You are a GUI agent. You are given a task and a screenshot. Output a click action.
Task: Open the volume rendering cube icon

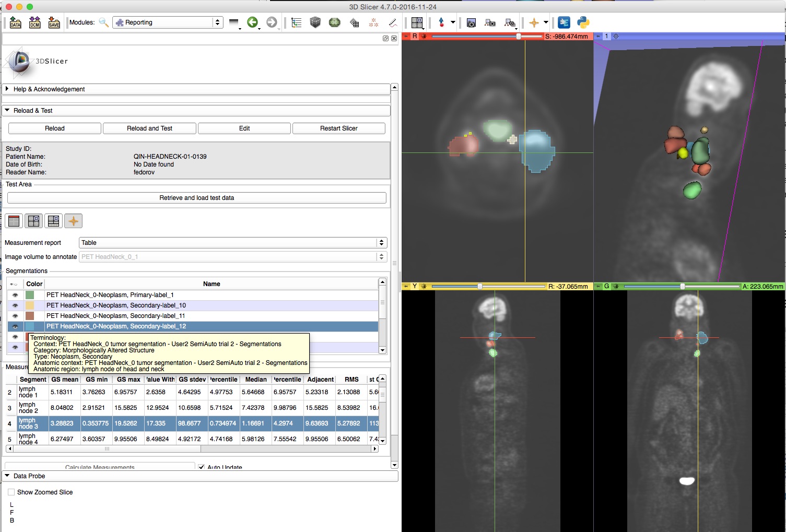(315, 22)
